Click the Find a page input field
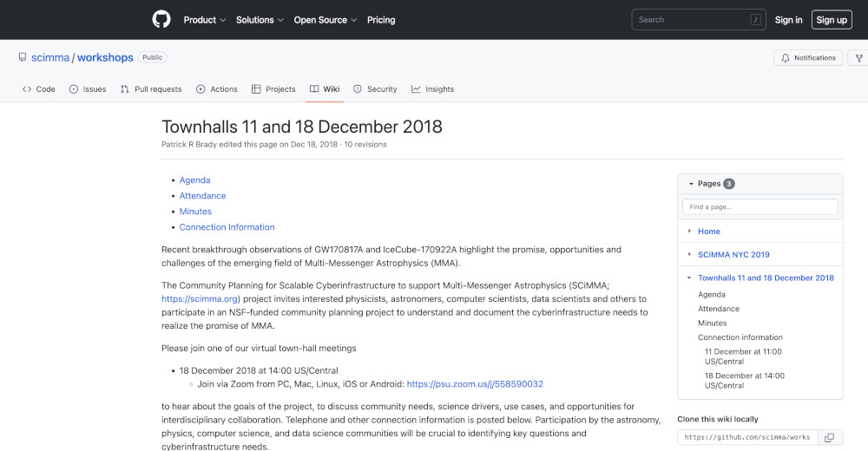868x451 pixels. click(759, 207)
